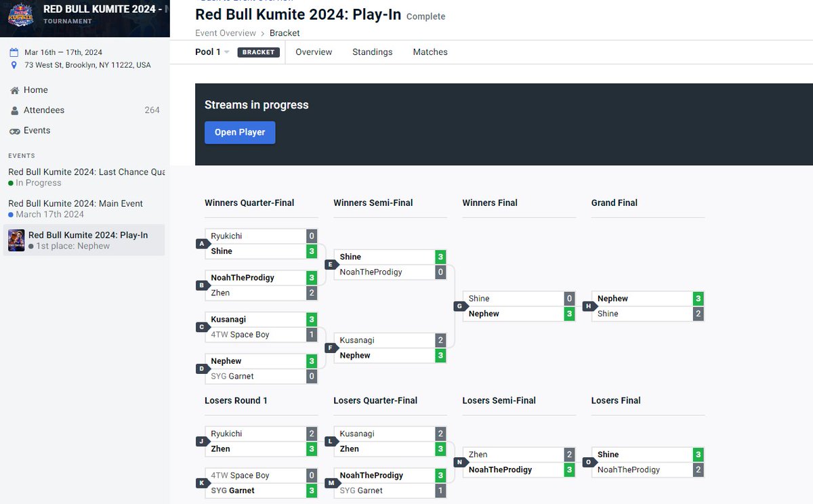Click match identifier M badge
Viewport: 813px width, 504px height.
(331, 483)
